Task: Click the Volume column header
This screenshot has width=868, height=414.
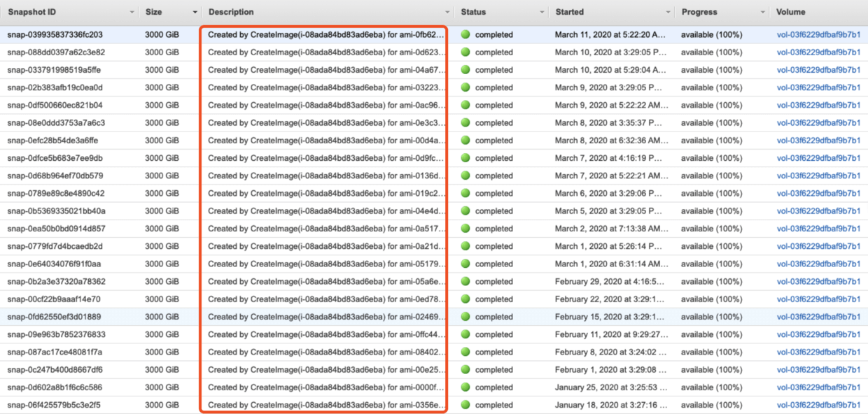Action: pos(790,12)
